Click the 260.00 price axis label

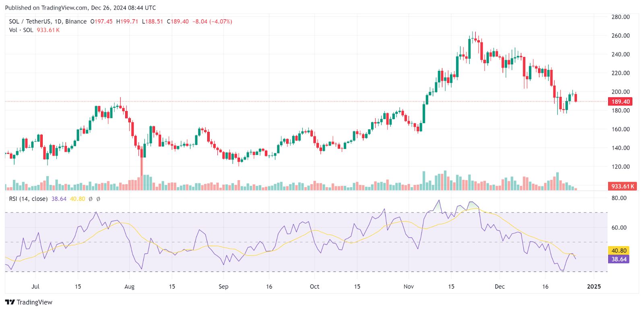pyautogui.click(x=620, y=35)
